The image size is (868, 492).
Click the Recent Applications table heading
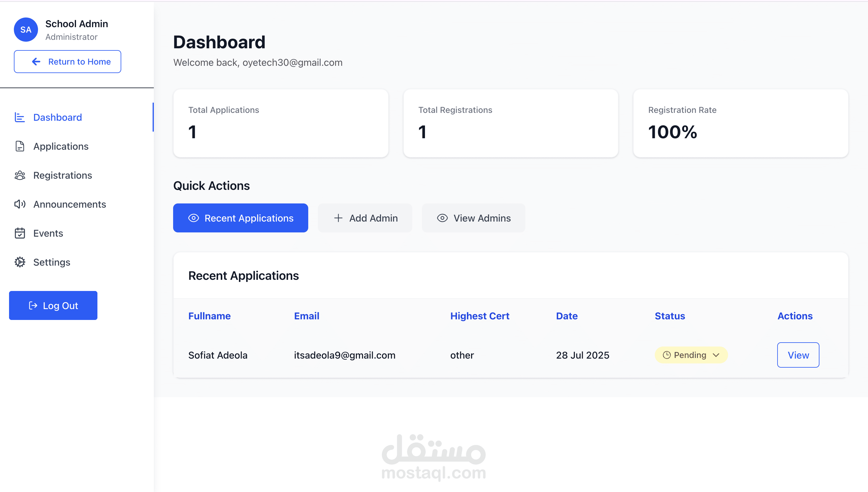coord(243,276)
